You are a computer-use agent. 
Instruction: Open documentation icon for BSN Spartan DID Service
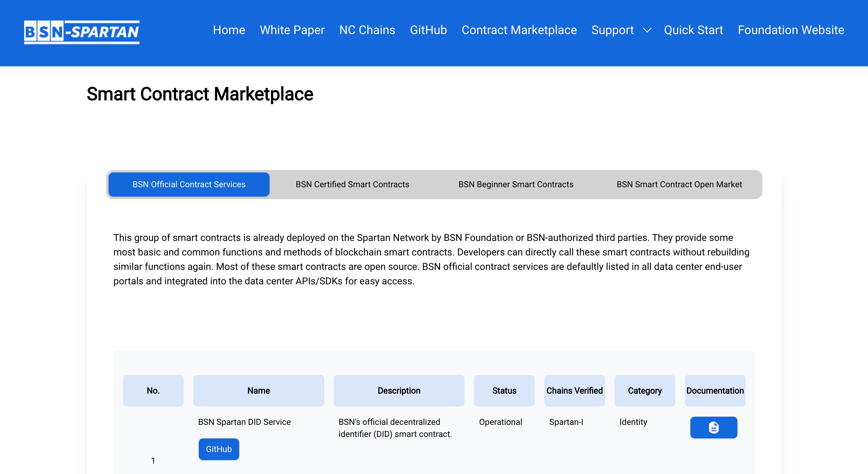[713, 427]
